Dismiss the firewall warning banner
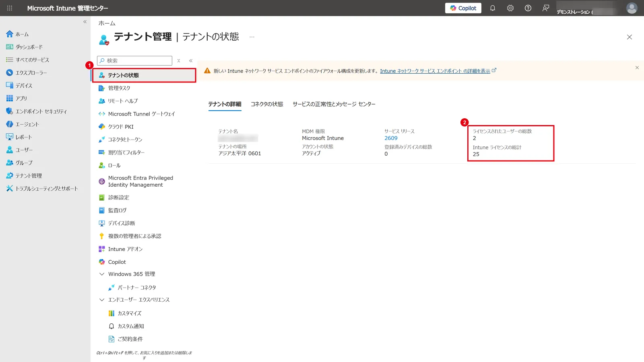This screenshot has height=362, width=644. [x=637, y=68]
